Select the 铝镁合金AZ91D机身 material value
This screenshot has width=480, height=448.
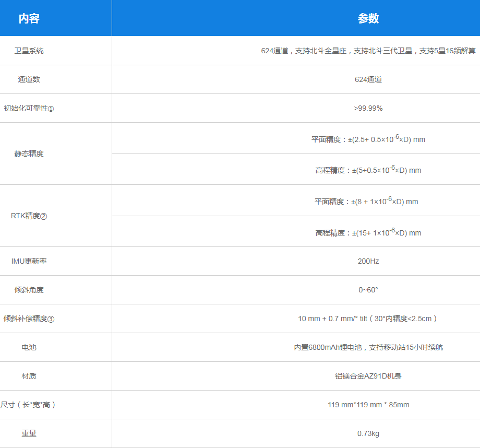[x=368, y=376]
